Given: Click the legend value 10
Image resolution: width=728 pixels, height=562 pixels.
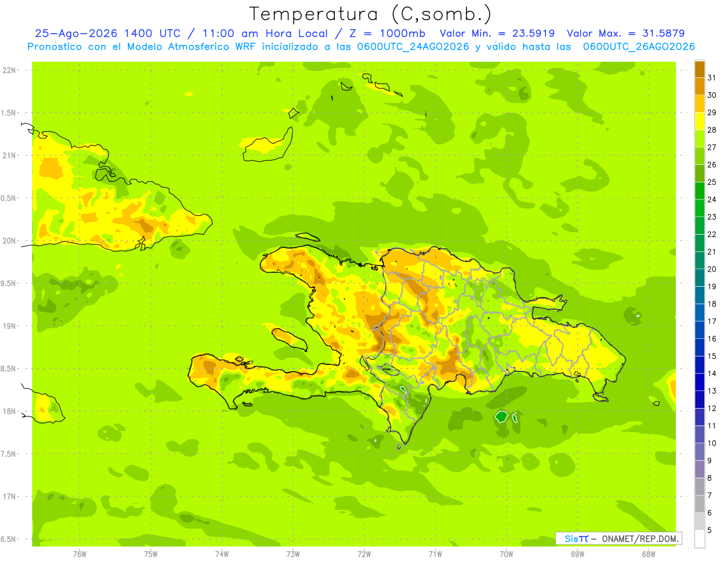Looking at the screenshot, I should (x=712, y=443).
